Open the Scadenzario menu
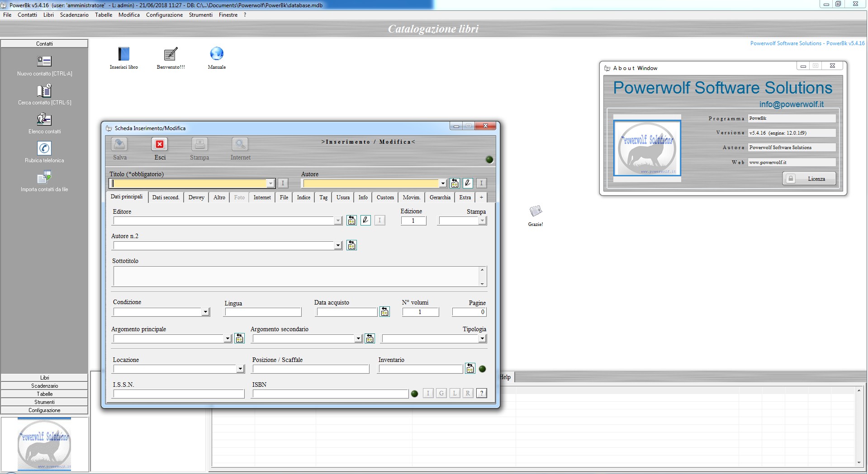This screenshot has height=474, width=868. click(74, 15)
